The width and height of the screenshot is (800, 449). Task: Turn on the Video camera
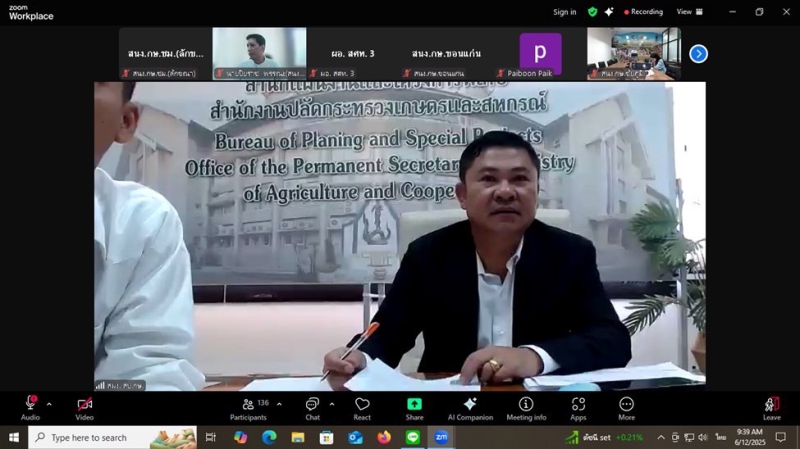(x=85, y=408)
